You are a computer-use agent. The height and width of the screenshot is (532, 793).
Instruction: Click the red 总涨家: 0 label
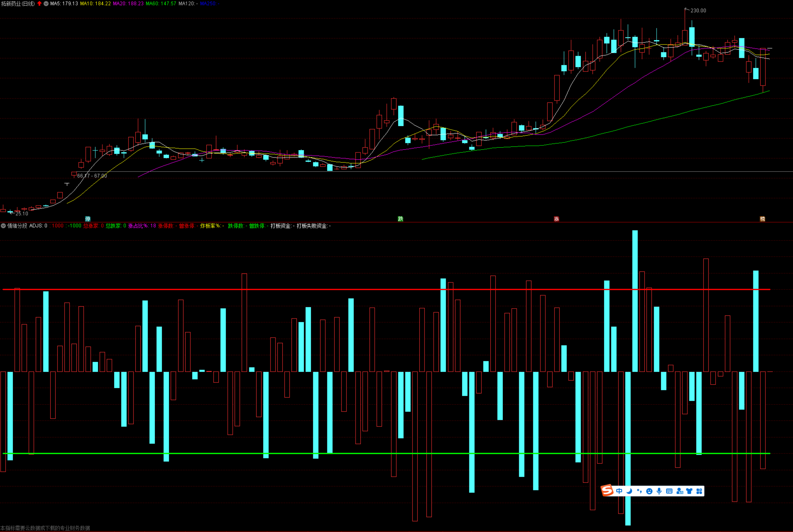(x=94, y=226)
